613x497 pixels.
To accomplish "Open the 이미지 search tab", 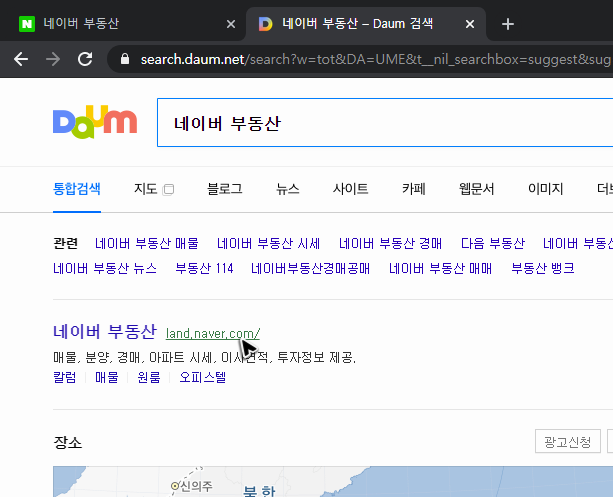I will [545, 189].
